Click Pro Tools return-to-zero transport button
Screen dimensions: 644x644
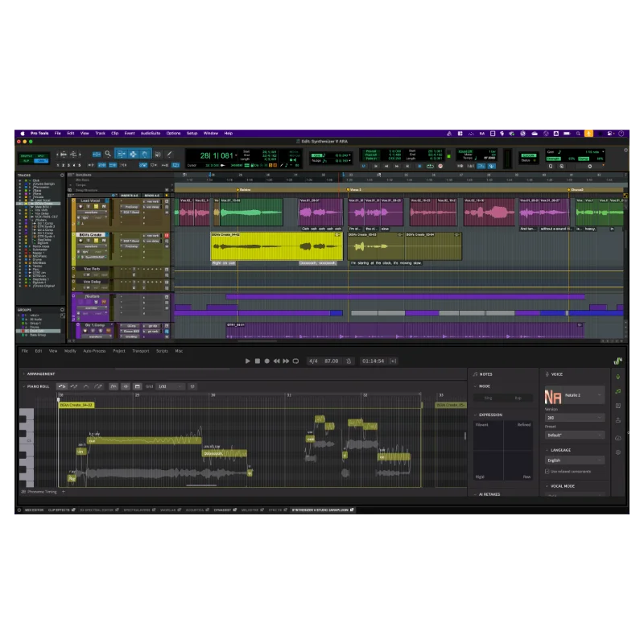point(375,166)
